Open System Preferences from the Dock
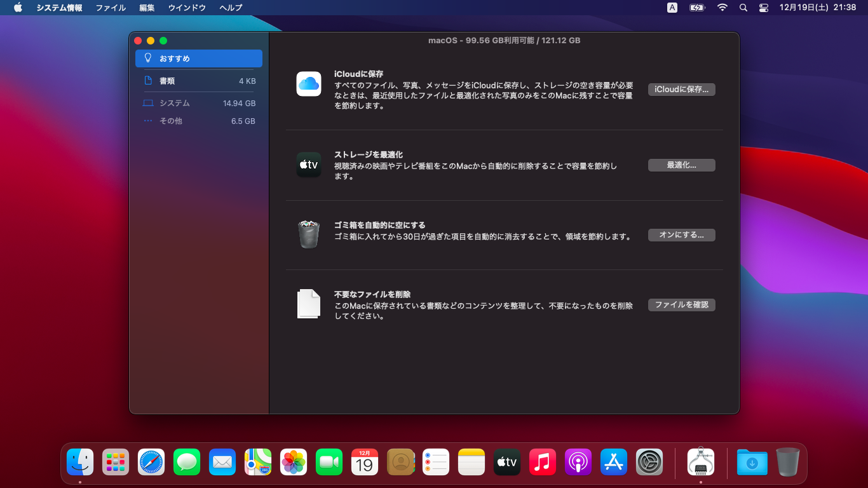This screenshot has height=488, width=868. click(649, 462)
